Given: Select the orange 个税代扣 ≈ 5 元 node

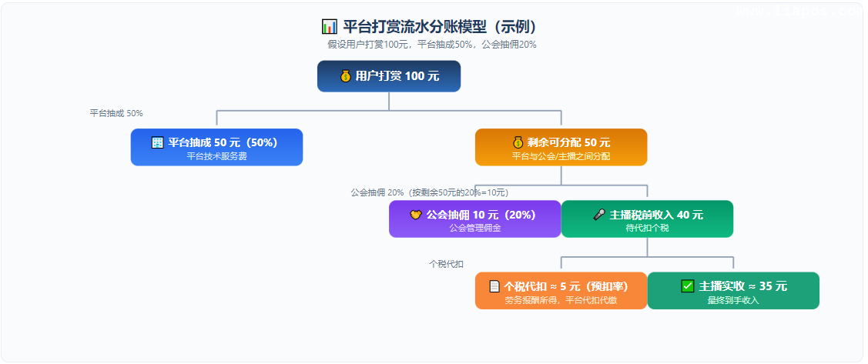Looking at the screenshot, I should (x=561, y=290).
